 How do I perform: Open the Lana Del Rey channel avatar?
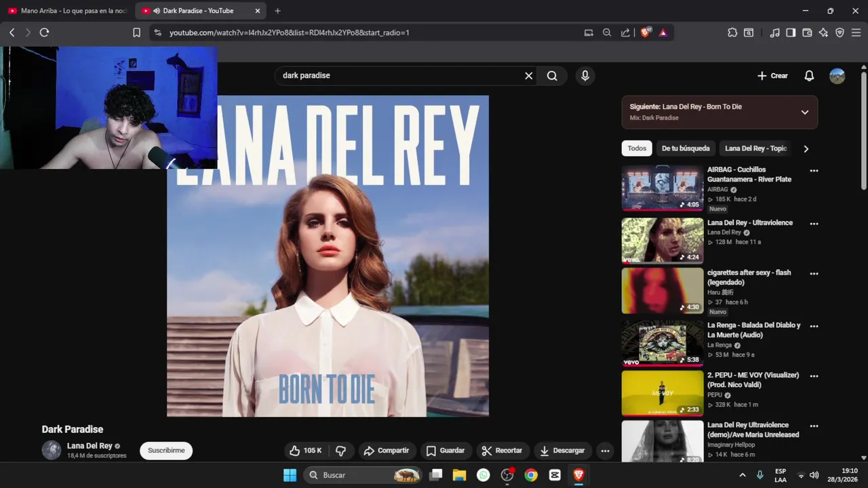(52, 450)
